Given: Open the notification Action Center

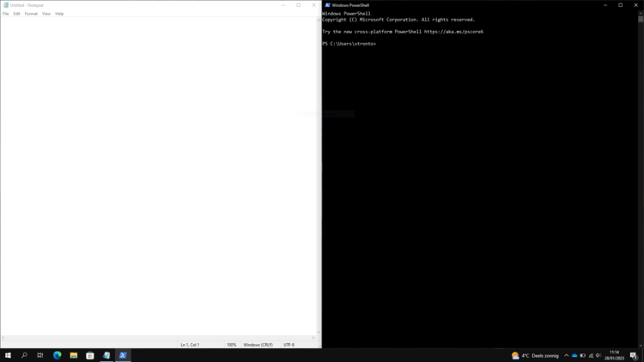Looking at the screenshot, I should (634, 355).
